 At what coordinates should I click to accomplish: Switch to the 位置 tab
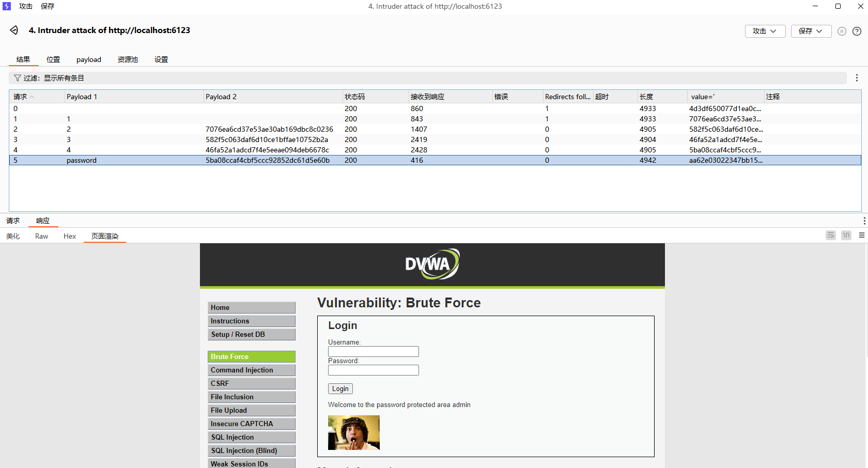coord(53,59)
